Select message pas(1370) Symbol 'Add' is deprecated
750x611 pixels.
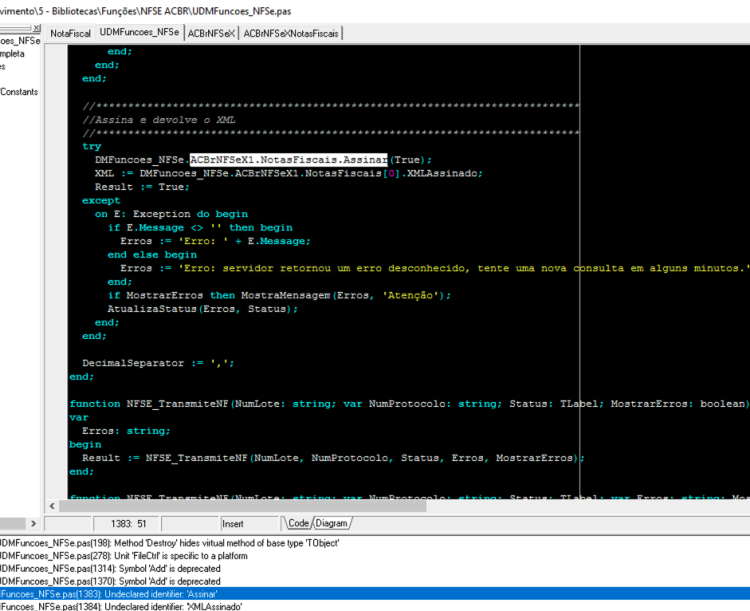pos(110,581)
